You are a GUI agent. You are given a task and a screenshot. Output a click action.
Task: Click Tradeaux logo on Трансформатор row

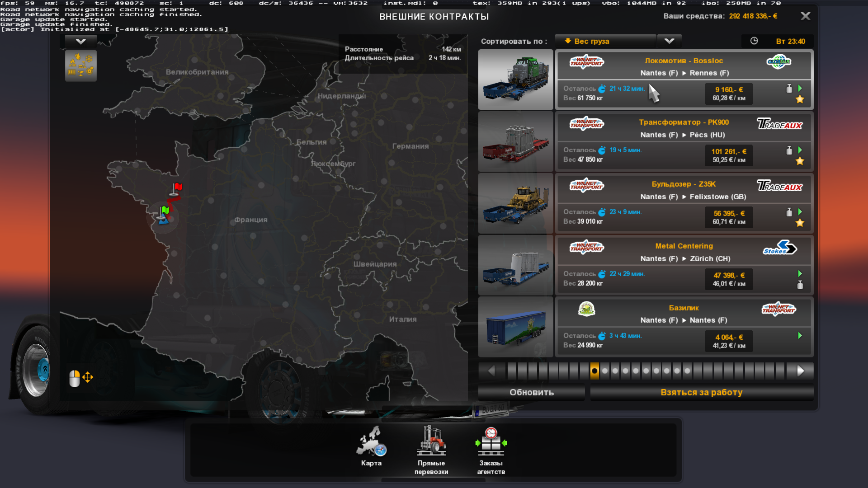[x=780, y=124]
